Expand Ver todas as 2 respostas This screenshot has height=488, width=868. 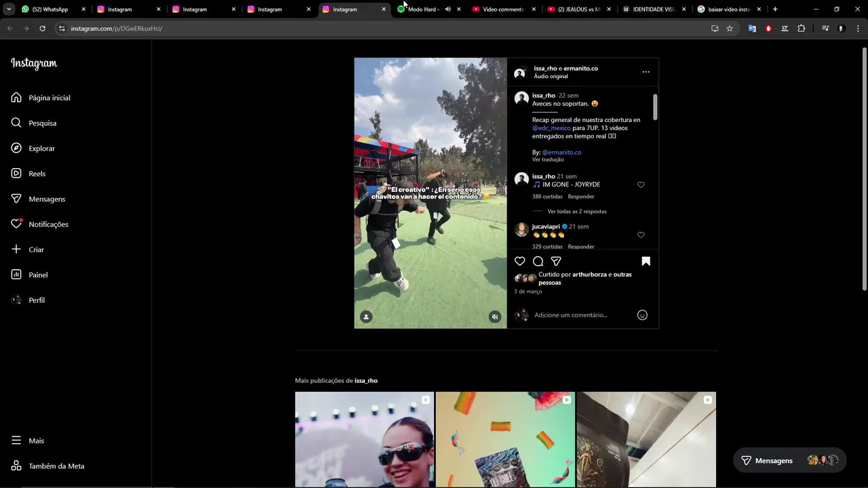click(x=577, y=211)
